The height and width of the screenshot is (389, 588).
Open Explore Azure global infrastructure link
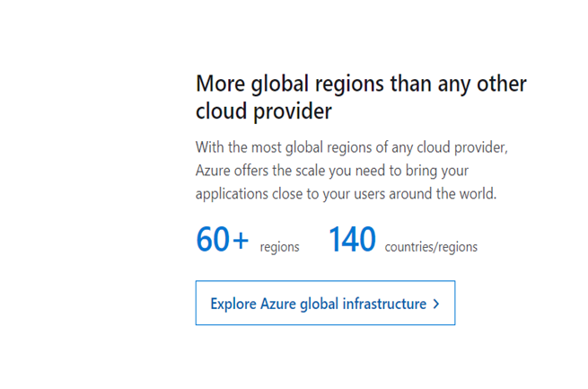(x=325, y=303)
